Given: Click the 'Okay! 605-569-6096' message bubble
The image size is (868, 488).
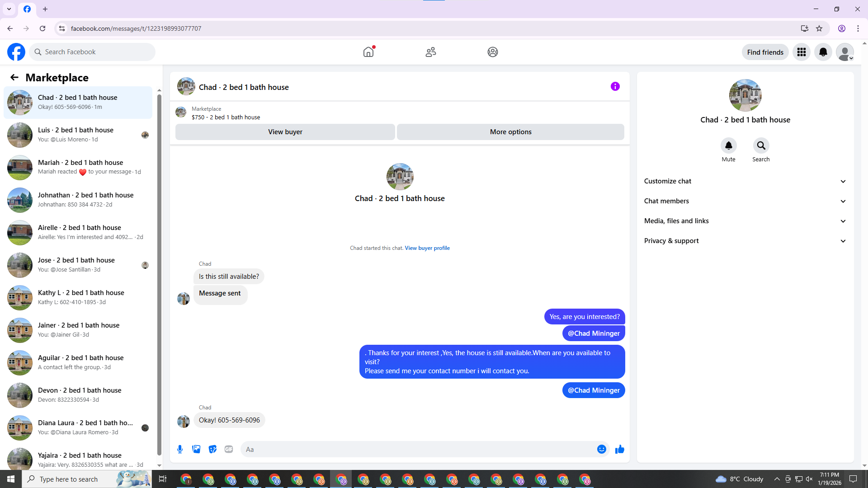Looking at the screenshot, I should (x=229, y=420).
